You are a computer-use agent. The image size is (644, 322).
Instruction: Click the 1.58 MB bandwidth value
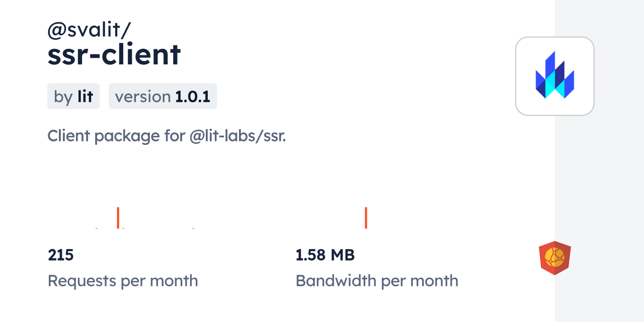pos(325,255)
